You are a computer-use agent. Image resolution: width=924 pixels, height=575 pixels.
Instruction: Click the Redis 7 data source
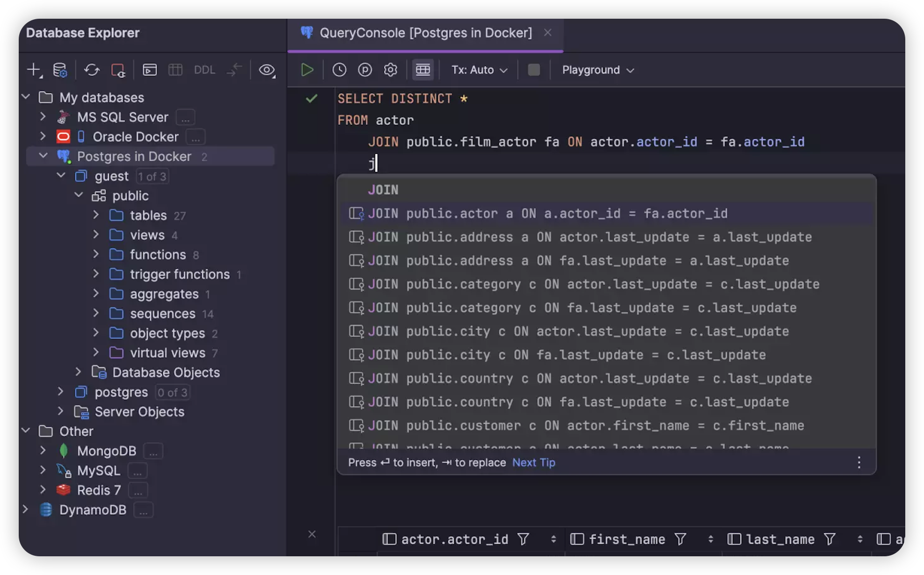point(98,490)
